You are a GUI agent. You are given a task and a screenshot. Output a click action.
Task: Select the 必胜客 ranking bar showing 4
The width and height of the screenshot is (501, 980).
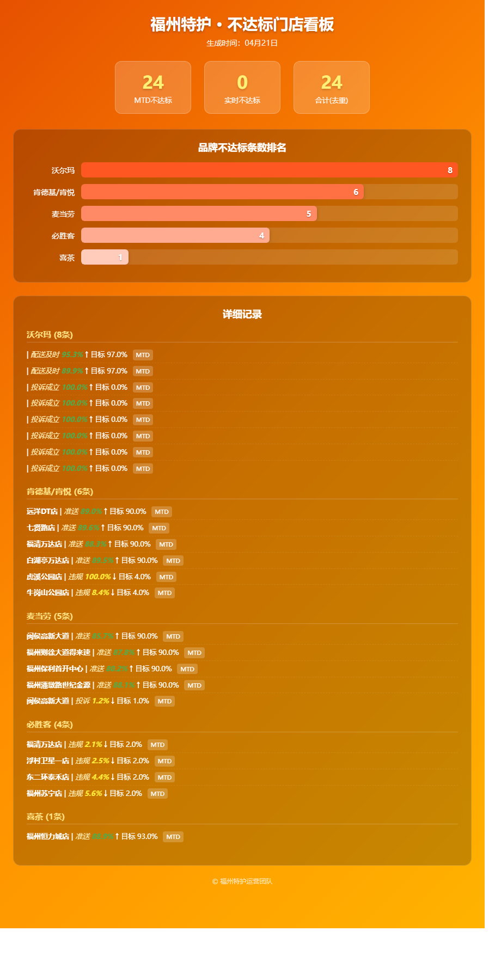pos(175,235)
